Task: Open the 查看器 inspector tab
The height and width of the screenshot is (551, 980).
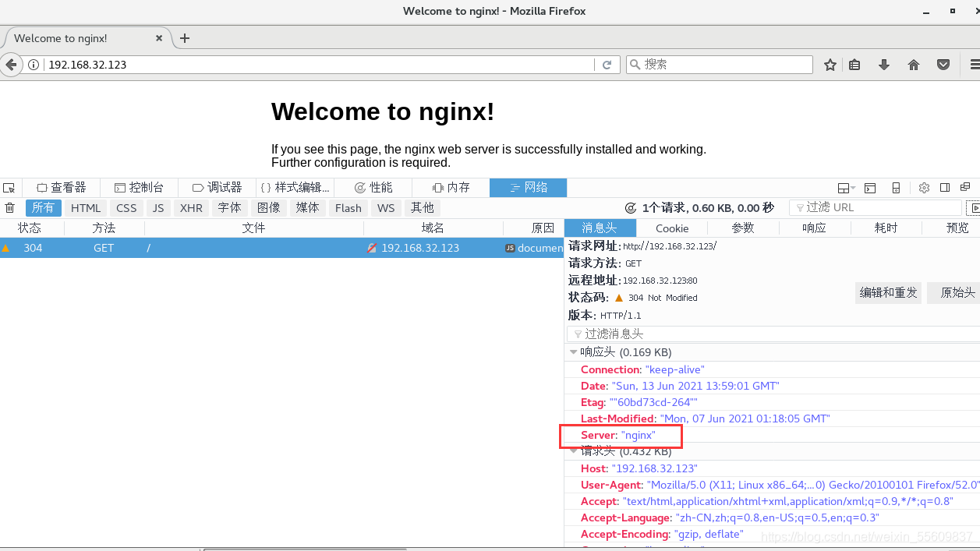Action: [61, 188]
